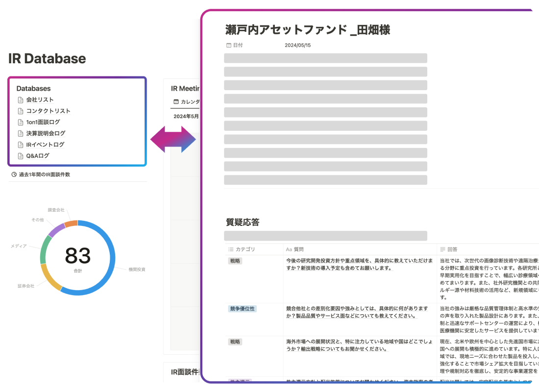Screen dimensions: 539x392
Task: Open the Q&Aログ database link
Action: click(38, 156)
